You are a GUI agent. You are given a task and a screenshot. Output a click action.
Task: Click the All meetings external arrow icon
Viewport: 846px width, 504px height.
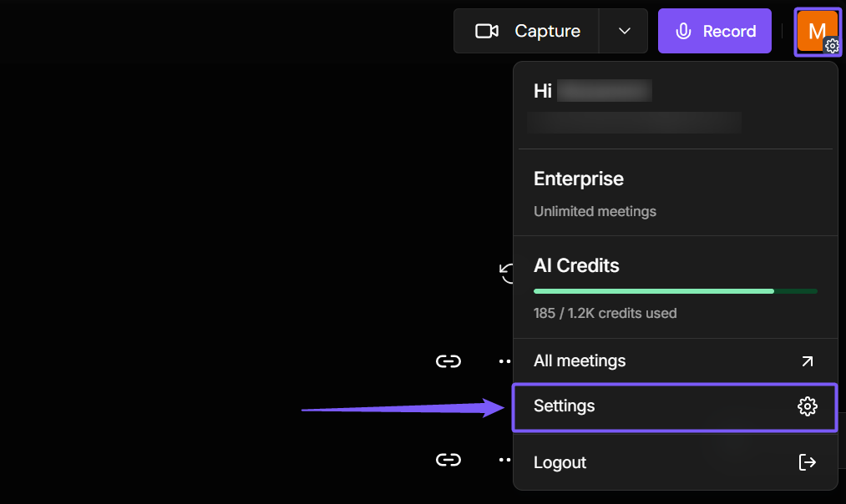(x=807, y=361)
